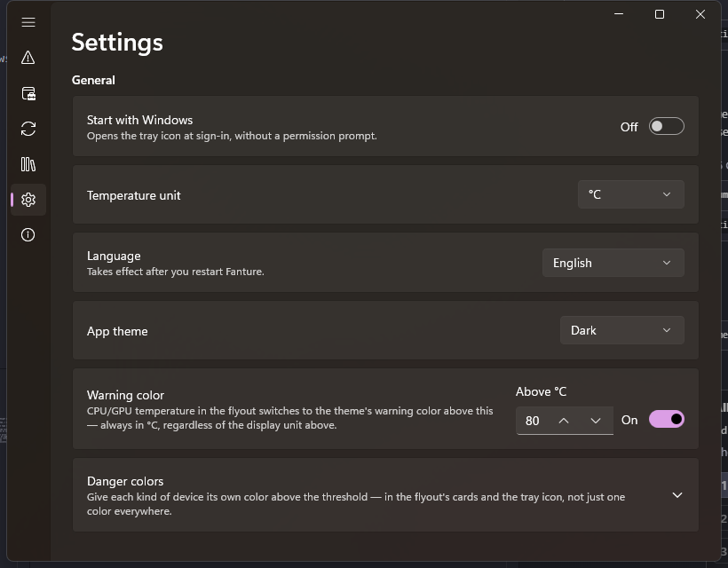Decrease warning threshold with down arrow
Viewport: 728px width, 568px height.
coord(596,421)
